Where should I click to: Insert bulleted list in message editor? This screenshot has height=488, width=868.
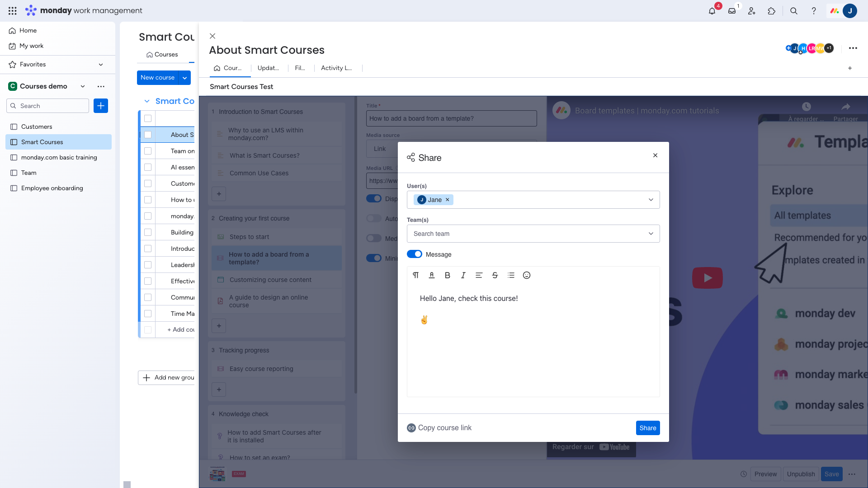pyautogui.click(x=511, y=275)
